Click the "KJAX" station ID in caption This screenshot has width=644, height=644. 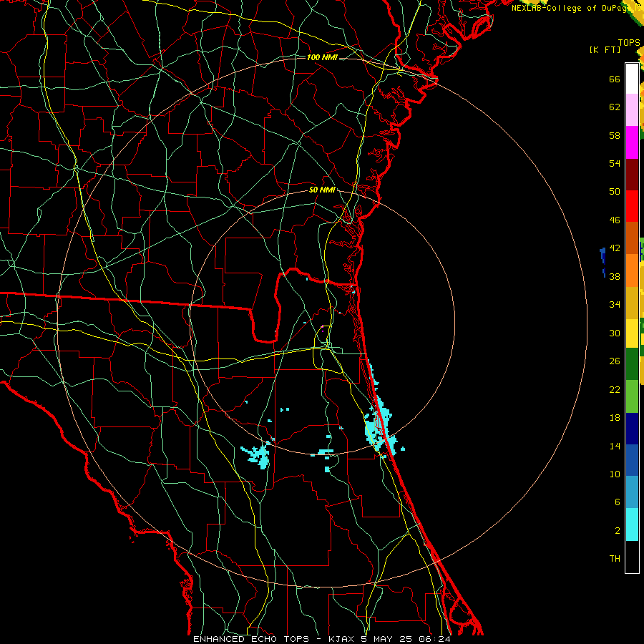[x=342, y=639]
